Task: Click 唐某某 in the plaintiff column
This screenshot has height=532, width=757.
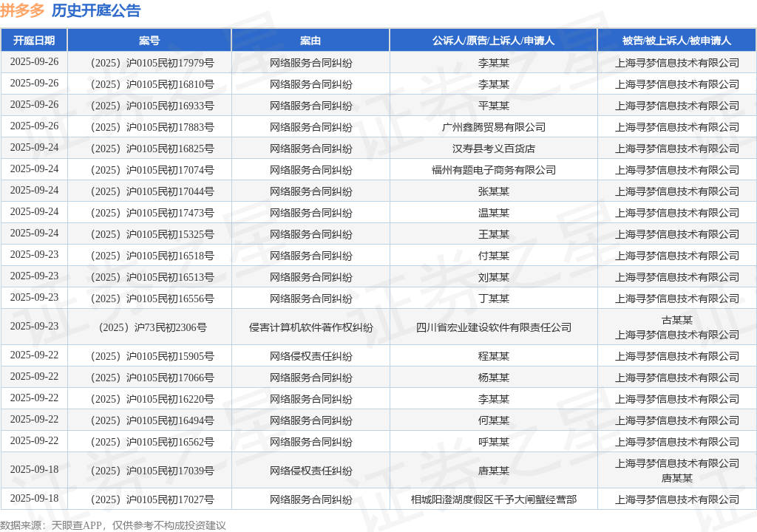Action: 493,471
